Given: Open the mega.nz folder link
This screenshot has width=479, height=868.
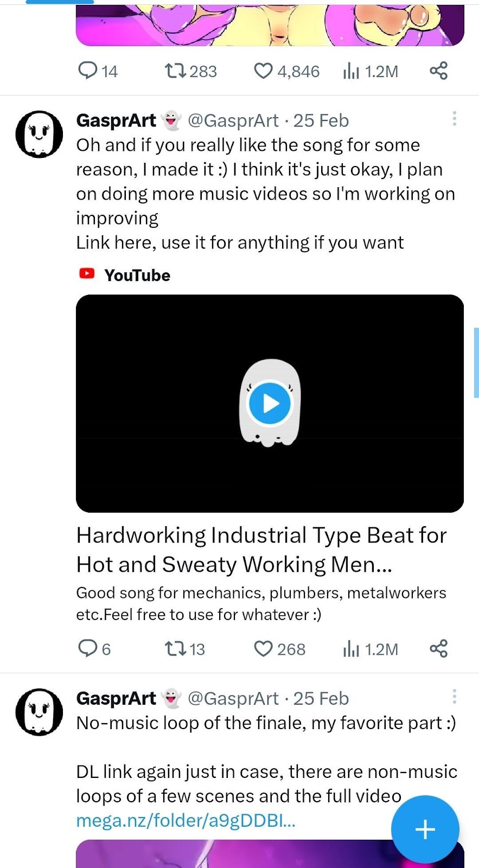Looking at the screenshot, I should pos(186,820).
